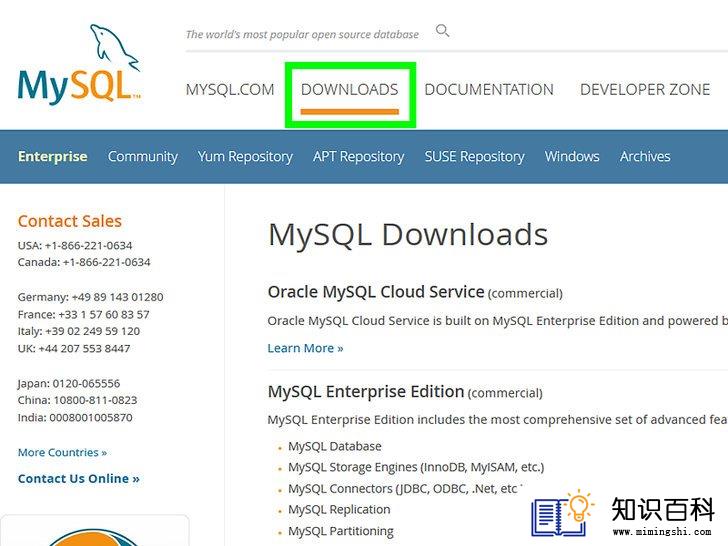Image resolution: width=728 pixels, height=546 pixels.
Task: Select the India phone number line
Action: pyautogui.click(x=75, y=417)
